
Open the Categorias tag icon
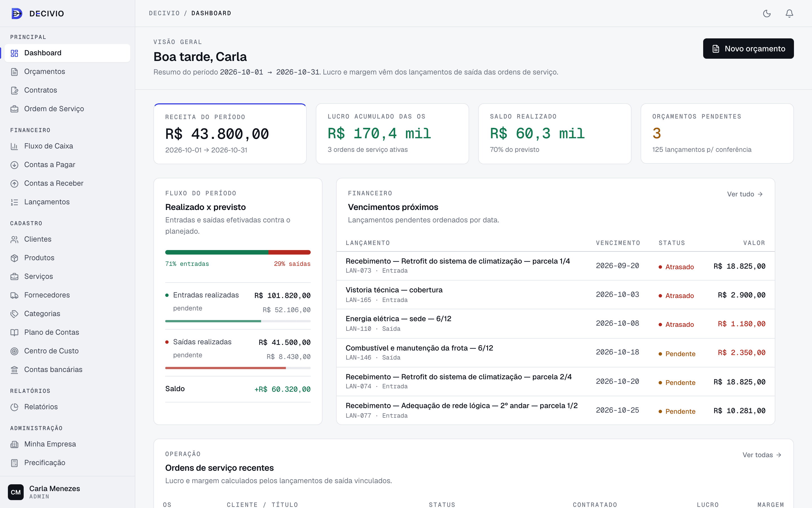pyautogui.click(x=14, y=314)
